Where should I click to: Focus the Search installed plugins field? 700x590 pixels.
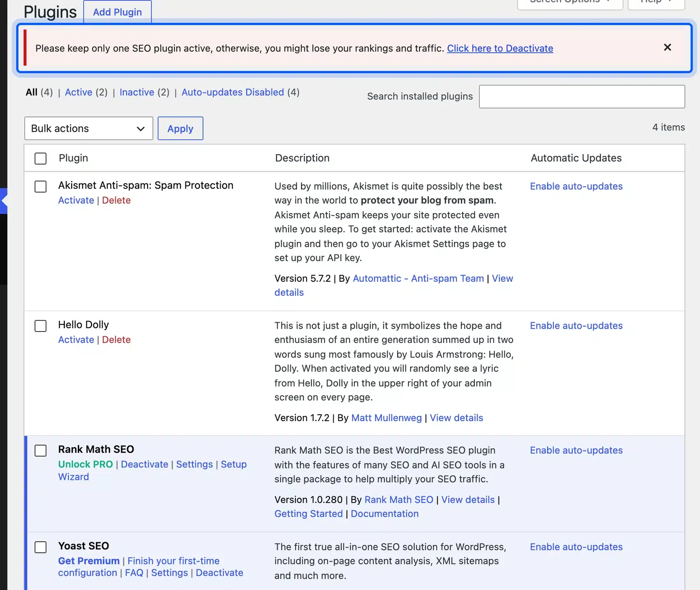point(582,97)
